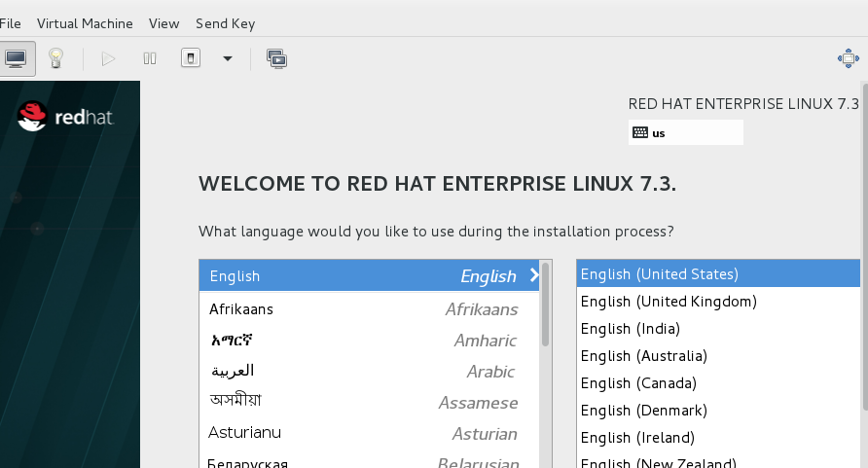Open the Virtual Machine menu

(x=85, y=23)
